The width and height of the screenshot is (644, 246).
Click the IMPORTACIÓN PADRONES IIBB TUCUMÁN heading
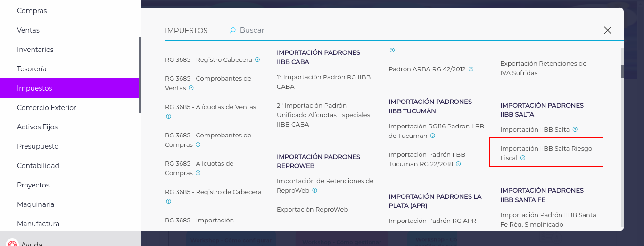[x=430, y=107]
